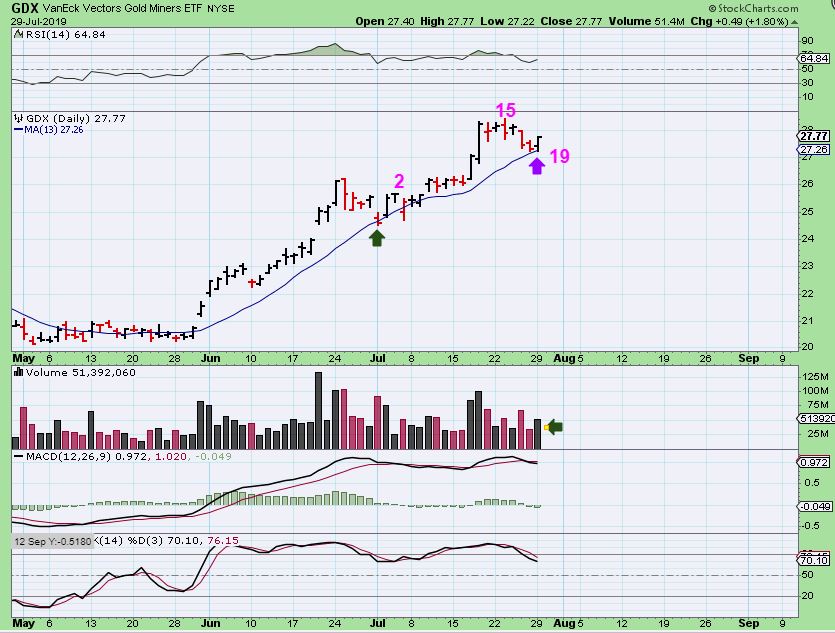Click the Close 27.77 header value

(571, 21)
